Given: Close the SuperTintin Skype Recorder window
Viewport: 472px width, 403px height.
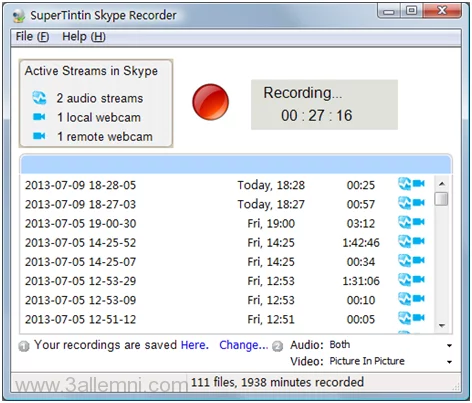Looking at the screenshot, I should (442, 11).
